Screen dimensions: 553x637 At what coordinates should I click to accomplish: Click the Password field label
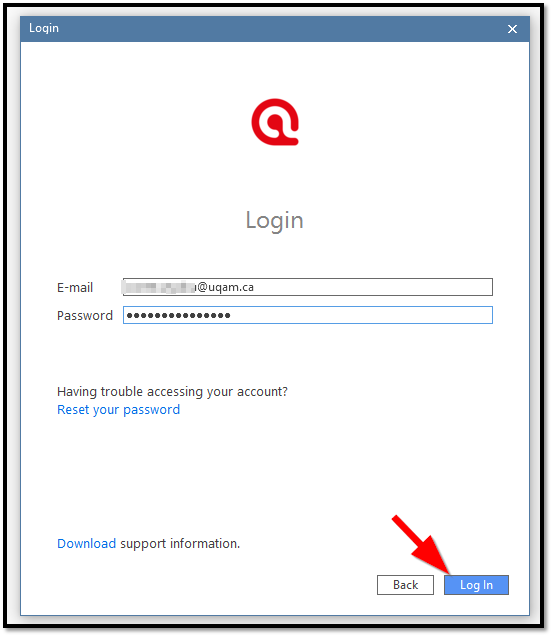85,316
